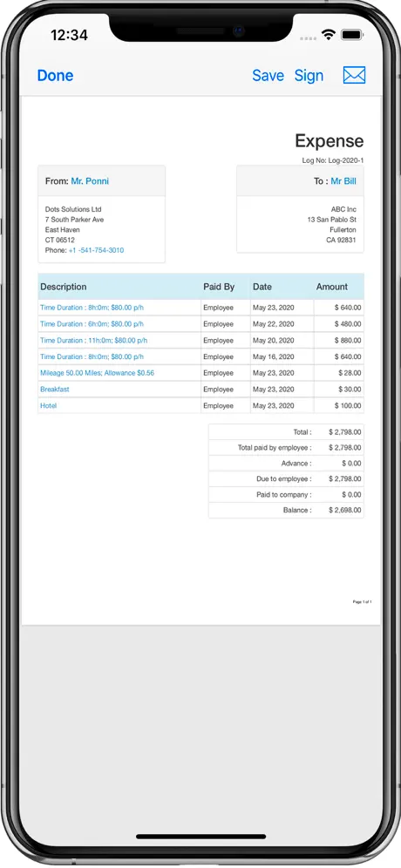Tap the envelope email icon
The height and width of the screenshot is (868, 401).
click(354, 75)
